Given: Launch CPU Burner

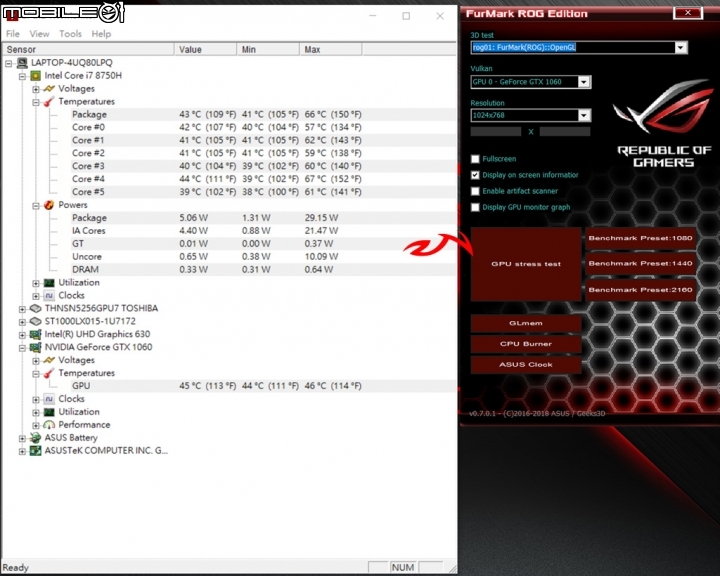Looking at the screenshot, I should click(526, 344).
